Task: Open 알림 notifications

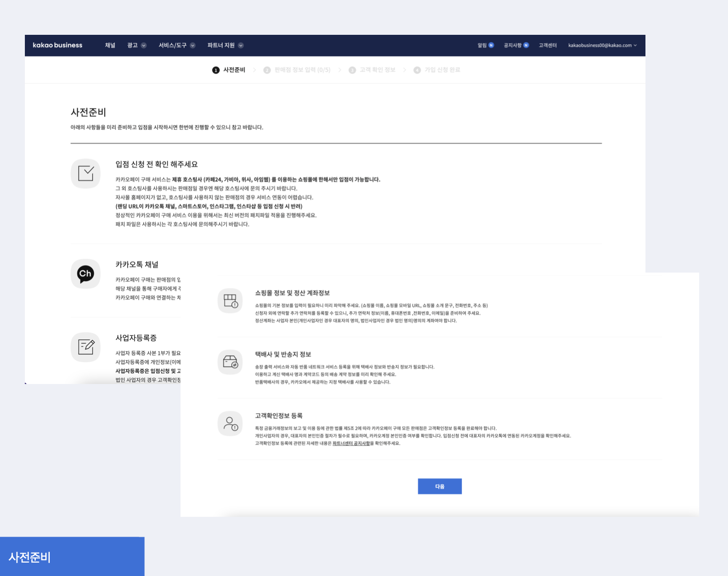Action: pyautogui.click(x=482, y=45)
